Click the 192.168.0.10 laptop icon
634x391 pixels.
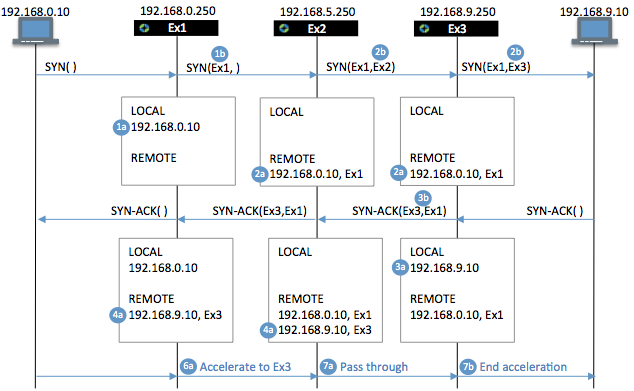coord(36,32)
